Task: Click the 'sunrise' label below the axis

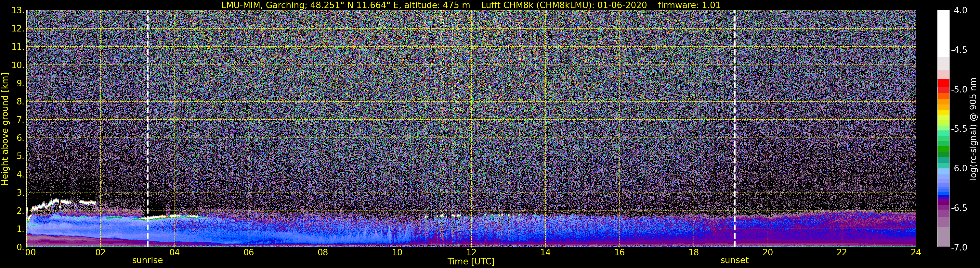Action: [x=148, y=261]
